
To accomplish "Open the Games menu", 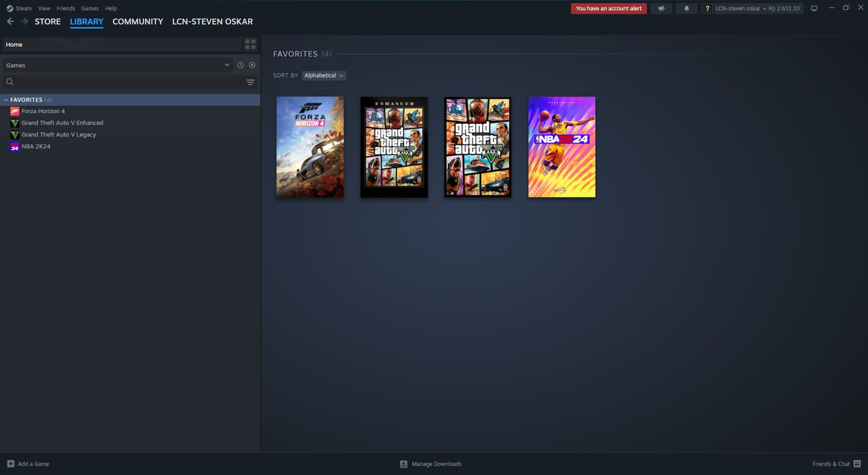I will [90, 9].
